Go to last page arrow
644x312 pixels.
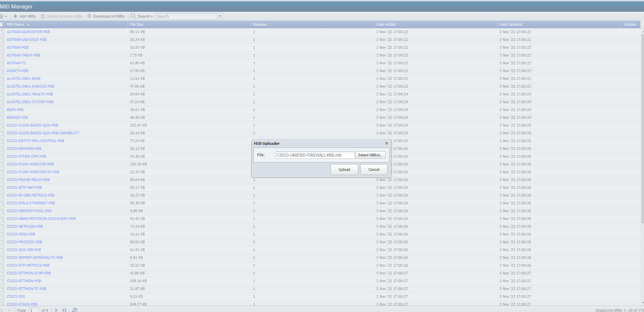[64, 310]
